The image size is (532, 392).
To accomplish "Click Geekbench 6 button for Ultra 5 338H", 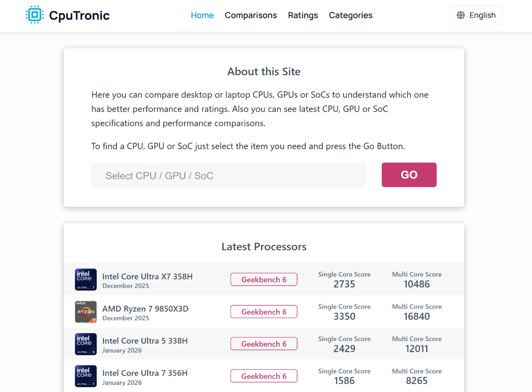I will pyautogui.click(x=264, y=344).
